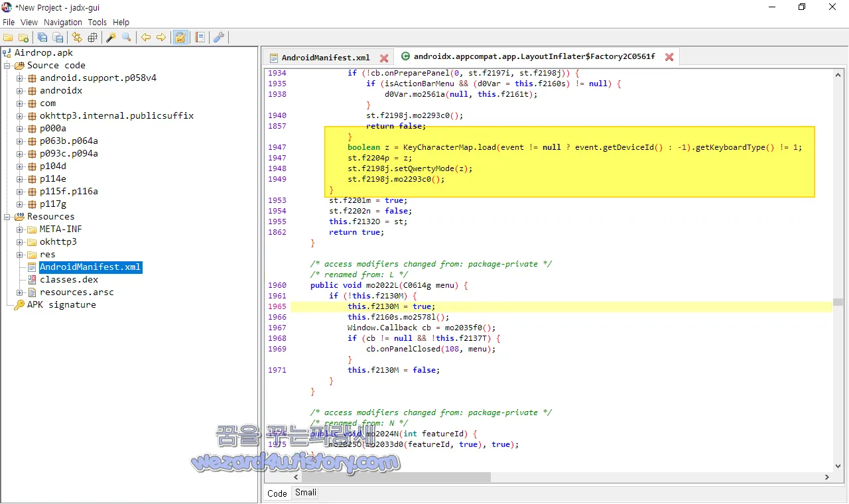Click the META-INF folder label
Viewport: 849px width, 504px height.
61,229
